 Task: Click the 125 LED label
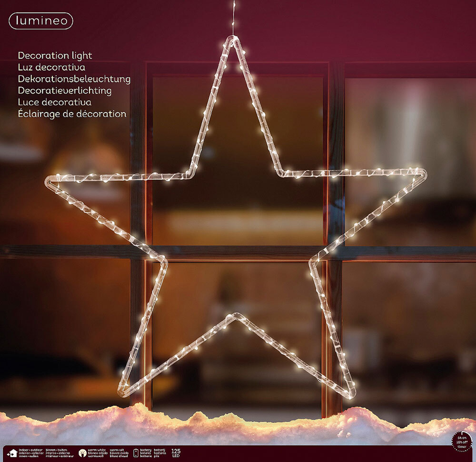[x=175, y=453]
